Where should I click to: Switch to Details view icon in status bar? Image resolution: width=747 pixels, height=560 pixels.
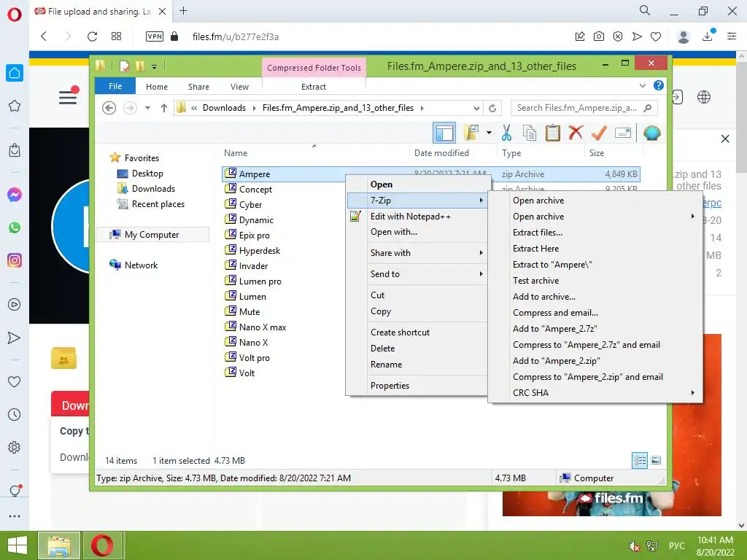click(640, 460)
